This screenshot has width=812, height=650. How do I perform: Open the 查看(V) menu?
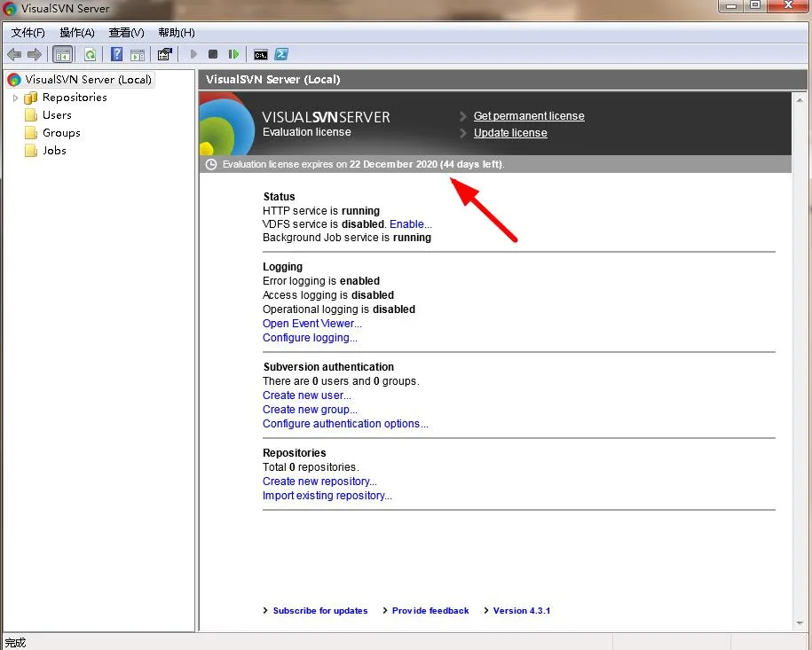(x=126, y=33)
